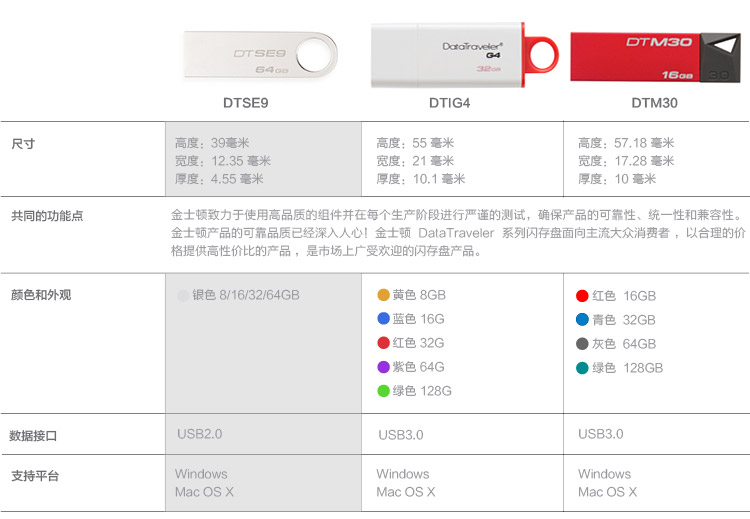Screen dimensions: 750x519
Task: Click 厚度：10.1 毫米 dimension text
Action: (x=420, y=179)
